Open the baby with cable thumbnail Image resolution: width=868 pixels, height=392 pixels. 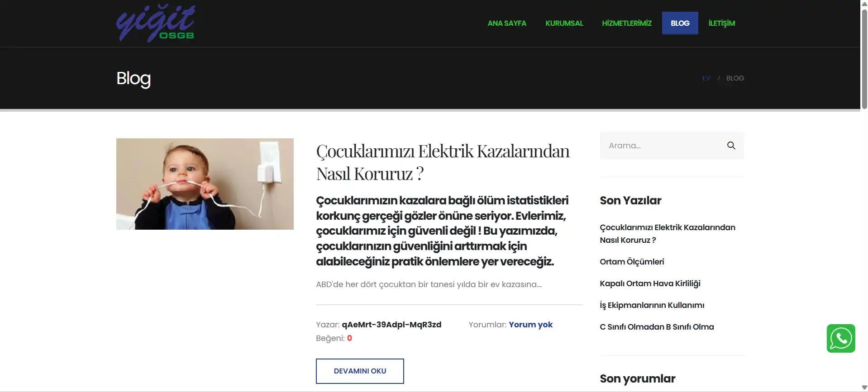pos(205,184)
